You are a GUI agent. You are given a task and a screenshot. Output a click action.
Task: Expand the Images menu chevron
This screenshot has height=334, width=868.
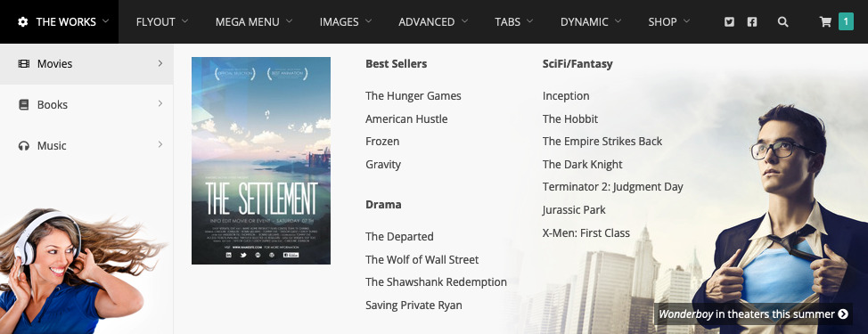(x=368, y=21)
